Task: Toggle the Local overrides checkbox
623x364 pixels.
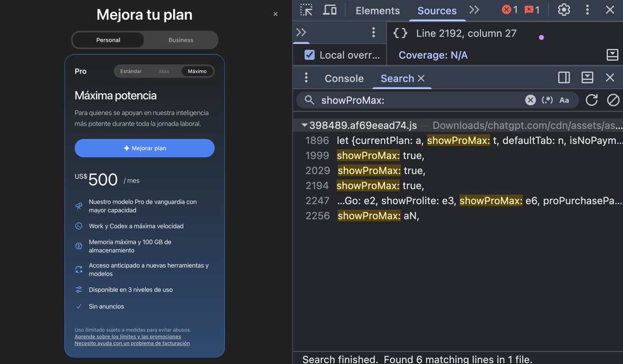Action: pyautogui.click(x=309, y=55)
